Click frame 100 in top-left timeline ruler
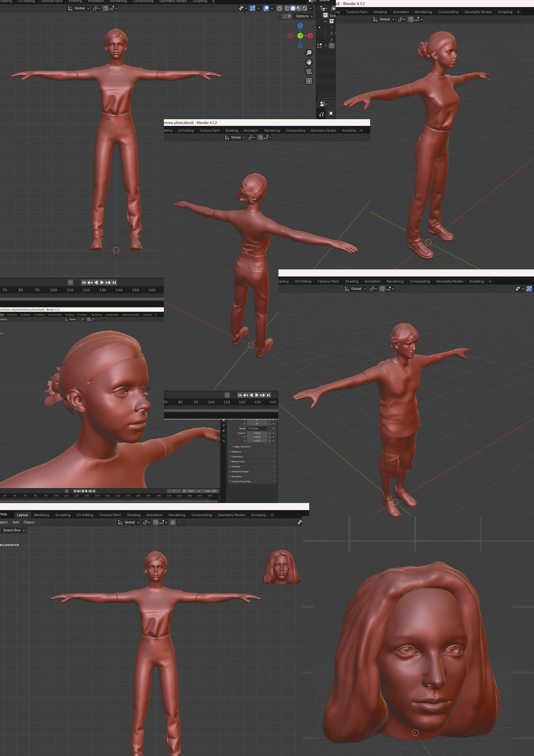The height and width of the screenshot is (756, 534). (53, 290)
